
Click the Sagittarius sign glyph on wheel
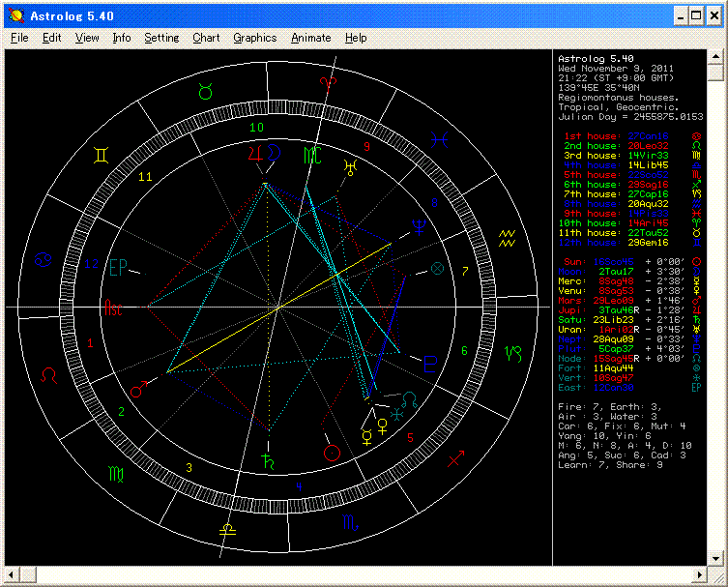coord(456,458)
